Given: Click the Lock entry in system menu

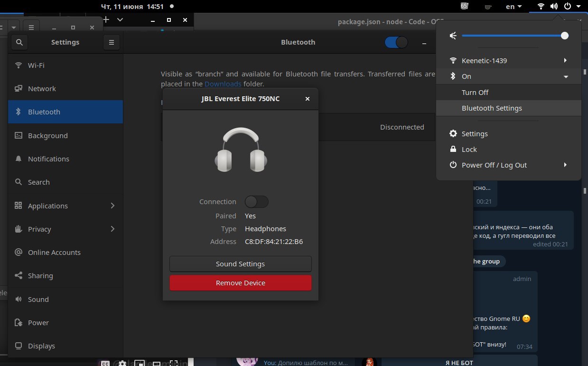Looking at the screenshot, I should point(509,150).
